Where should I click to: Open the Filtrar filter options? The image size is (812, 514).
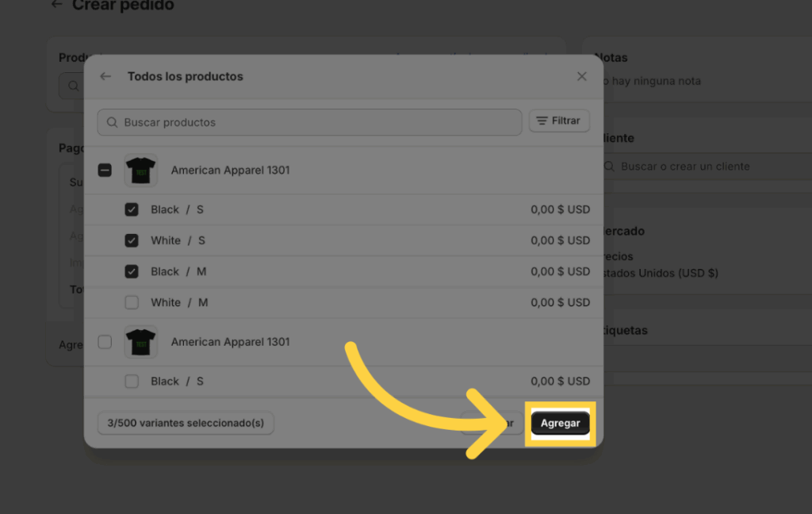click(x=559, y=121)
